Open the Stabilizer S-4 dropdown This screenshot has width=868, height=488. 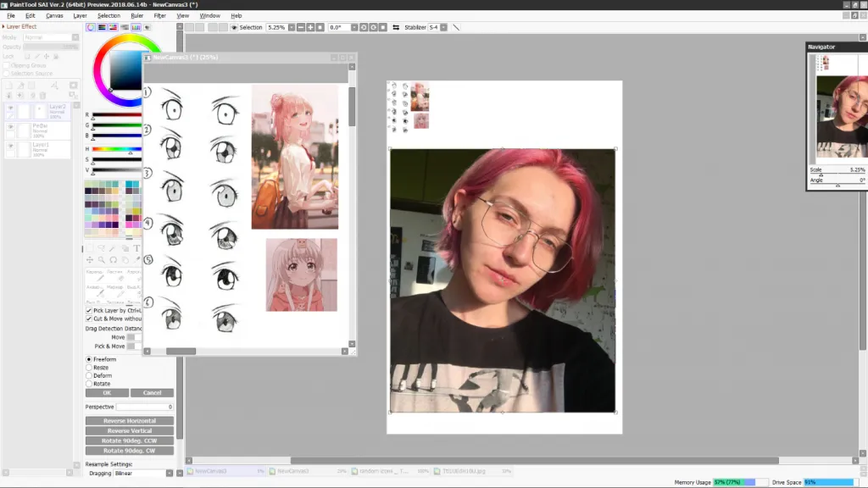(x=443, y=27)
